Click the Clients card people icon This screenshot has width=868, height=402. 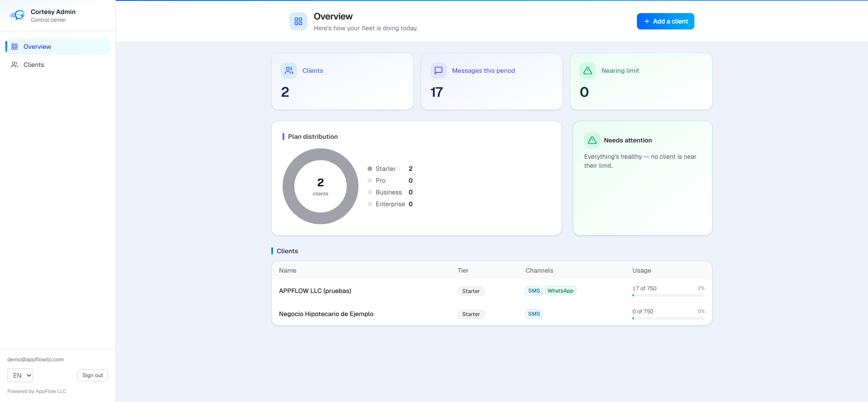click(289, 71)
